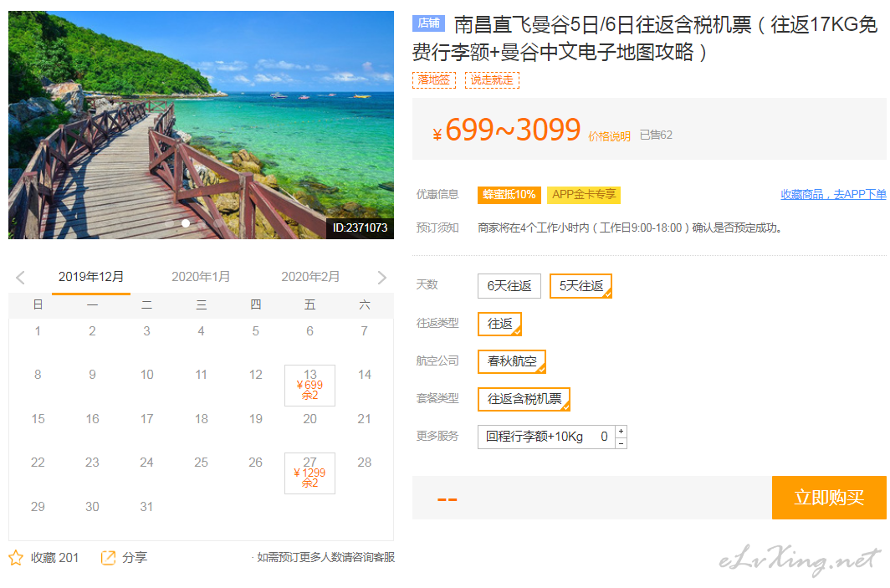Select 往返含税机票 package type
Image resolution: width=890 pixels, height=588 pixels.
[524, 399]
